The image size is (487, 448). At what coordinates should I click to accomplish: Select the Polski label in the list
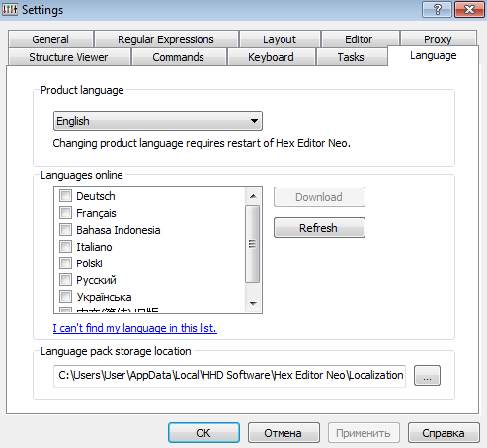coord(89,263)
